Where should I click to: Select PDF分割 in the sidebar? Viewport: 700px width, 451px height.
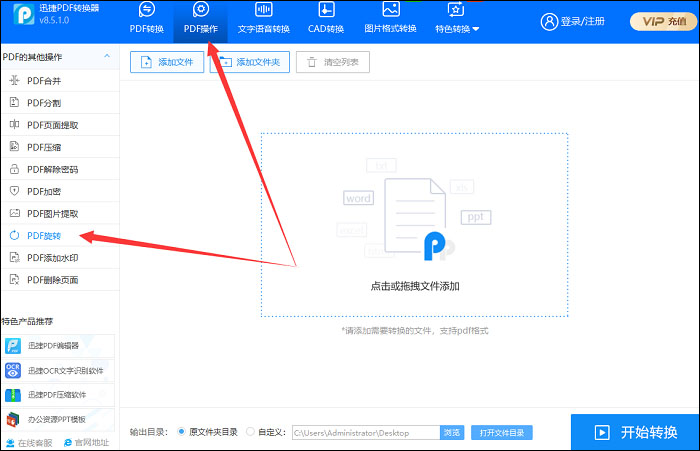pyautogui.click(x=60, y=103)
